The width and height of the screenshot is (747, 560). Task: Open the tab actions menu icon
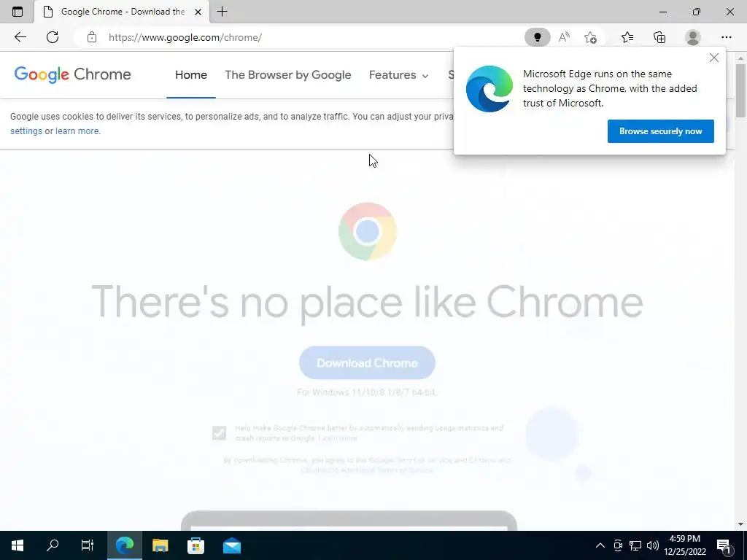(18, 12)
